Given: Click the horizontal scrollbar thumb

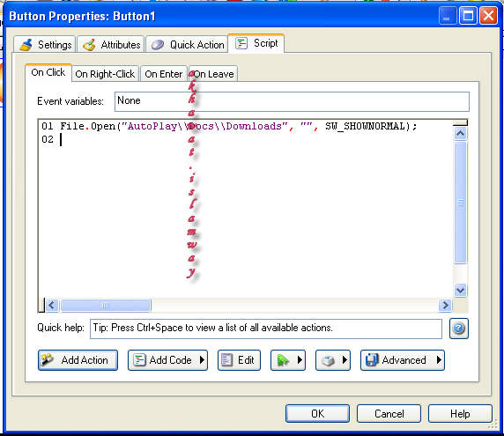Looking at the screenshot, I should coord(106,305).
